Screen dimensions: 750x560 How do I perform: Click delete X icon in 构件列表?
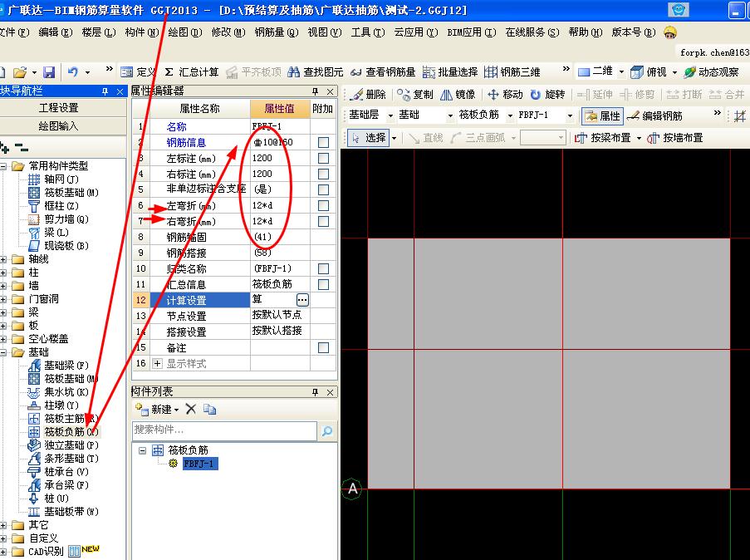click(x=191, y=410)
